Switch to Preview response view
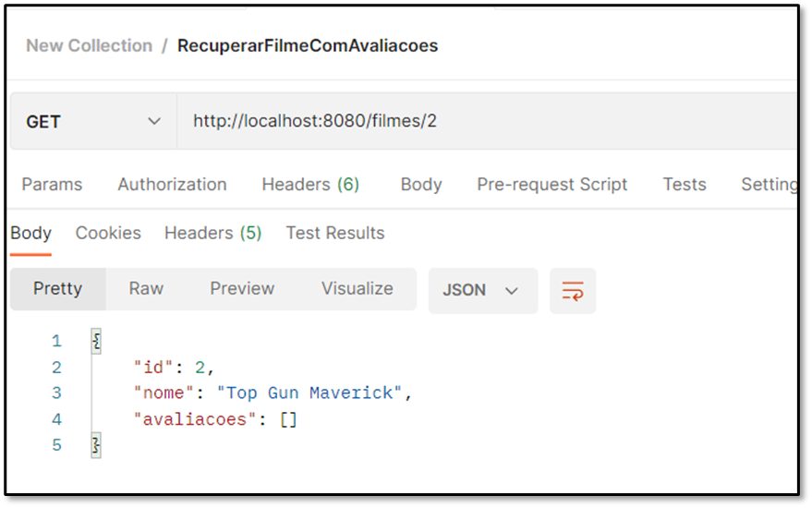This screenshot has height=508, width=812. (x=242, y=288)
